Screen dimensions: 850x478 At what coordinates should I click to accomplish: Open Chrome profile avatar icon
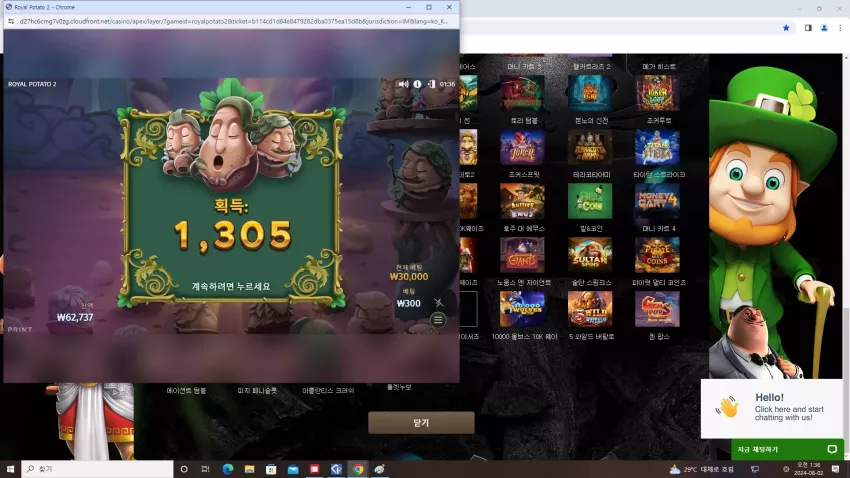point(824,28)
